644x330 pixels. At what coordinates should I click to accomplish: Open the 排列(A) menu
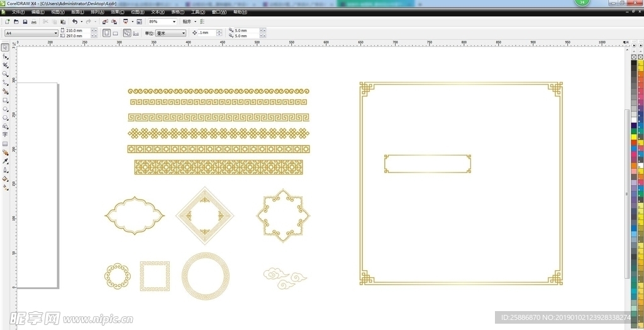coord(97,13)
